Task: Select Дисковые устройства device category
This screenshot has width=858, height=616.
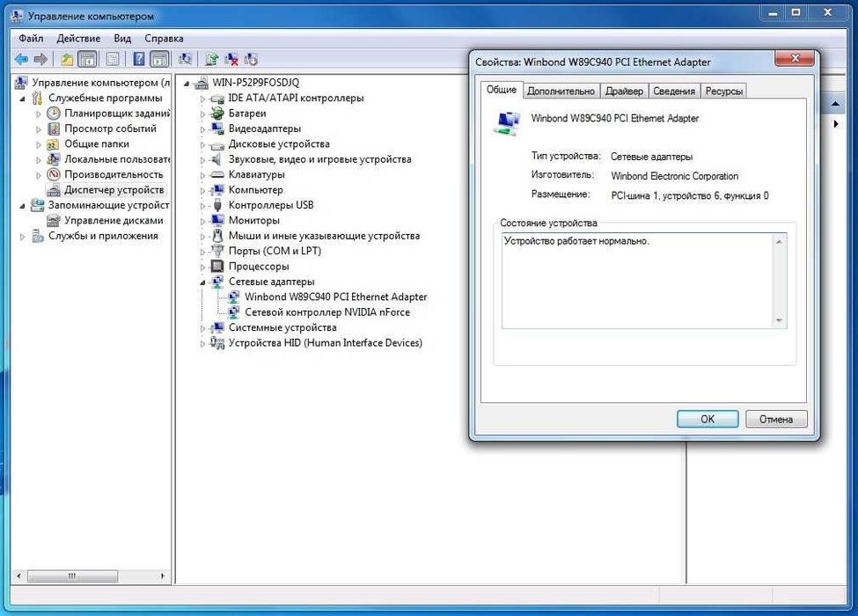Action: point(279,143)
